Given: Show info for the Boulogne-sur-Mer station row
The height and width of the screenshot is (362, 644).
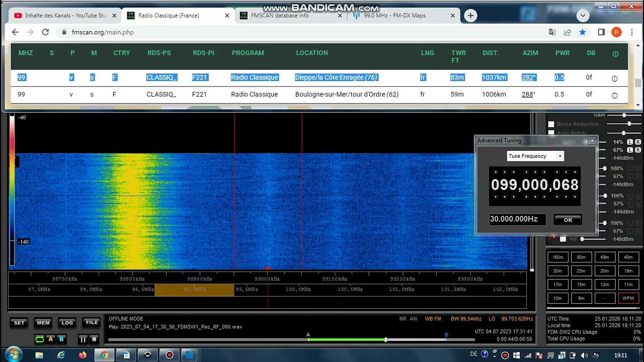Looking at the screenshot, I should (614, 96).
